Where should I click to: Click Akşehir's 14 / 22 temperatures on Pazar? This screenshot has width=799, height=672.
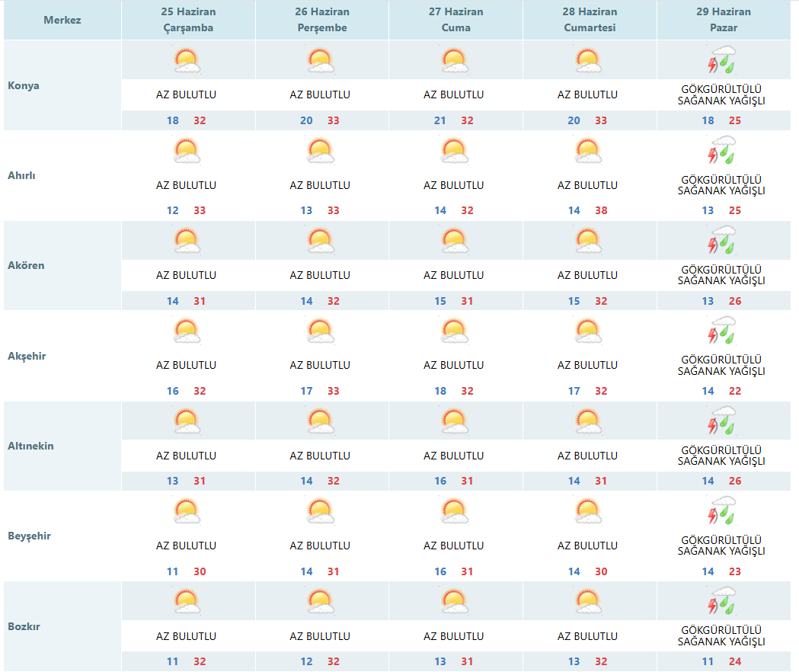[x=721, y=391]
